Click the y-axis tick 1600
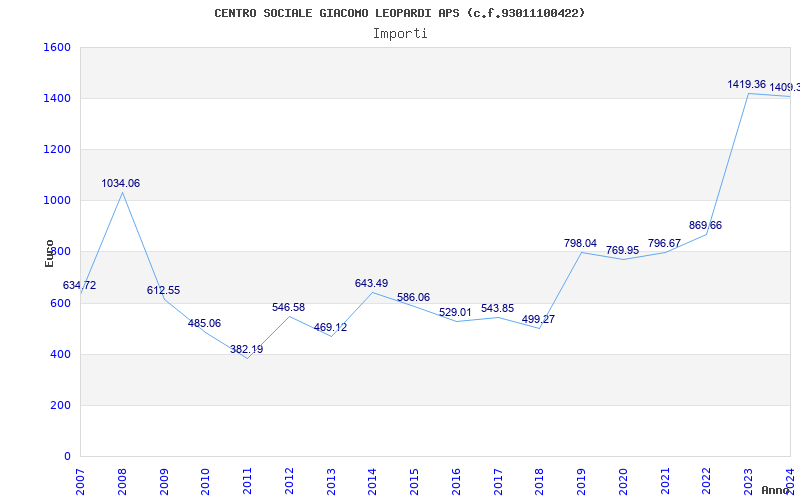800x500 pixels. coord(57,47)
